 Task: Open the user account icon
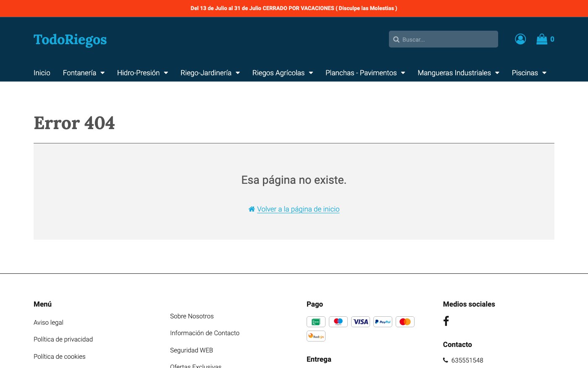(520, 39)
